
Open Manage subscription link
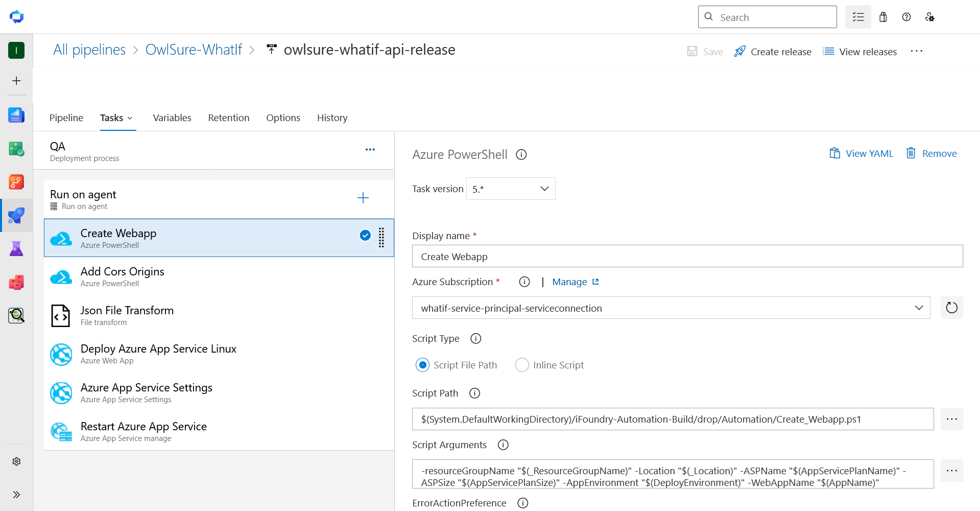pyautogui.click(x=576, y=282)
